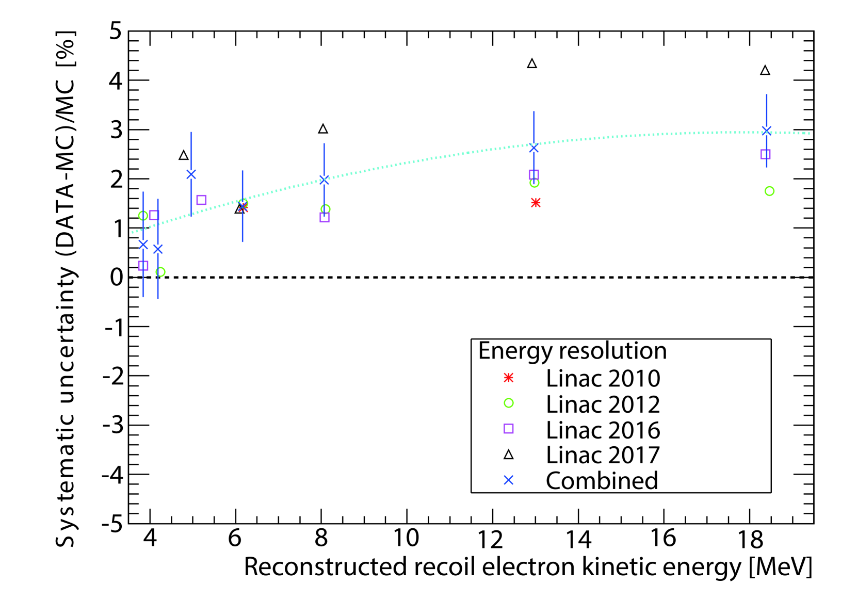Click the red asterisk marker in the legend

pos(508,378)
